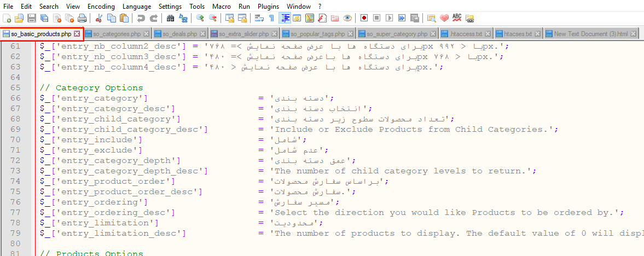Toggle show all characters pilcrow icon
Screen dimensions: 644x256
click(x=271, y=18)
